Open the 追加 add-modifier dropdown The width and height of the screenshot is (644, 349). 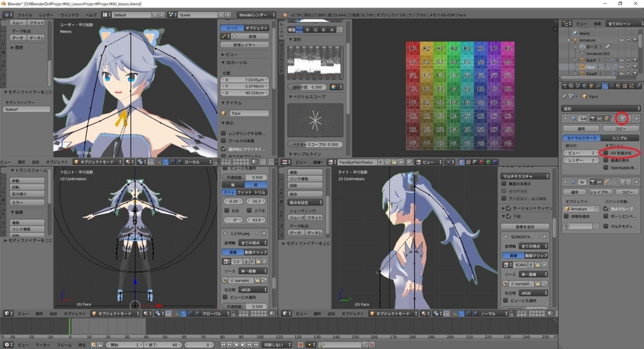click(x=601, y=108)
